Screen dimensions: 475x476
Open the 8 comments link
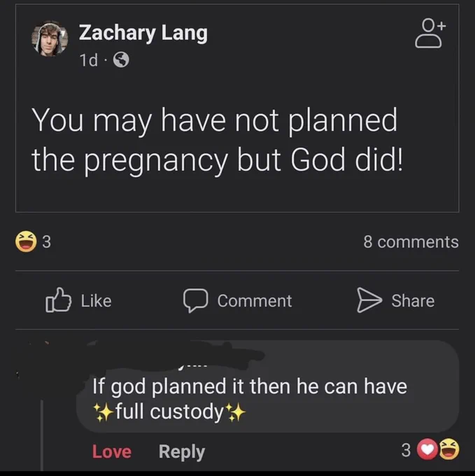(411, 242)
